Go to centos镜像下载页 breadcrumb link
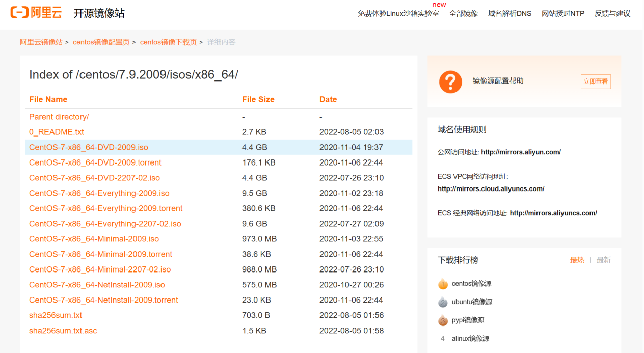 [x=168, y=42]
